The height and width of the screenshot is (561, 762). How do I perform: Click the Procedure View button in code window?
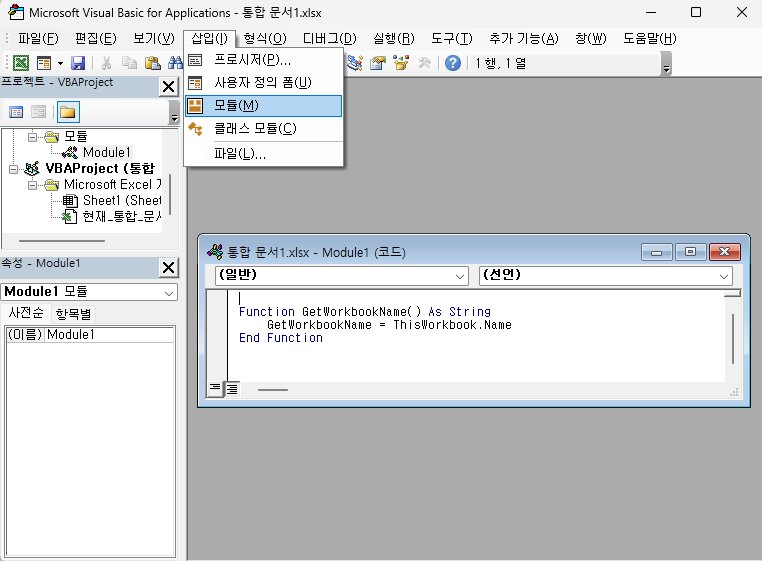coord(214,389)
